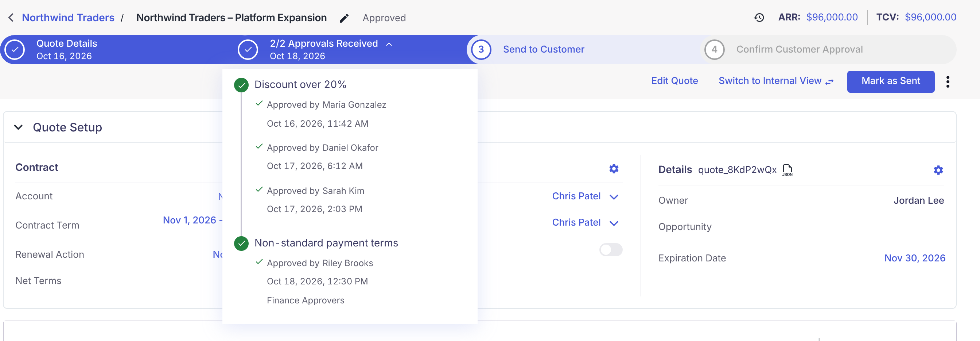Open the three-dot more options menu
This screenshot has width=980, height=341.
click(948, 81)
